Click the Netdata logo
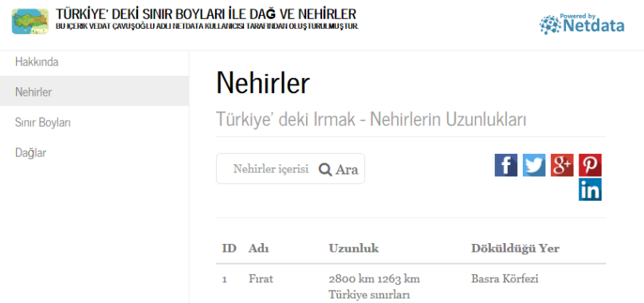Image resolution: width=644 pixels, height=303 pixels. click(x=582, y=24)
